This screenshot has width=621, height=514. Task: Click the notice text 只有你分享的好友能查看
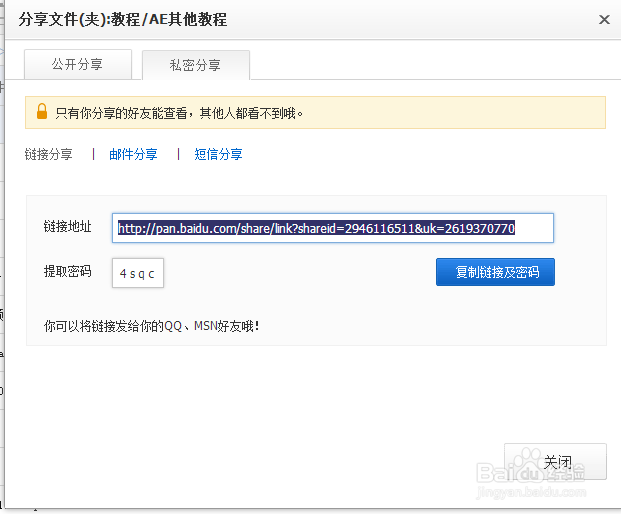(x=121, y=113)
